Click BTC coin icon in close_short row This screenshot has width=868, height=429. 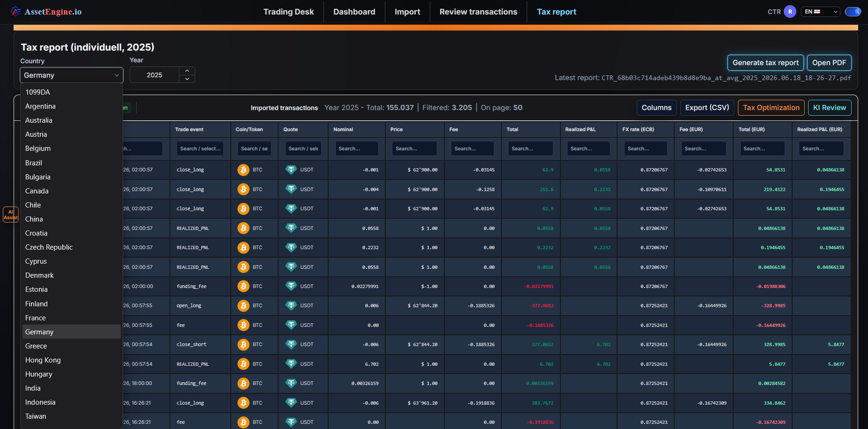(243, 345)
